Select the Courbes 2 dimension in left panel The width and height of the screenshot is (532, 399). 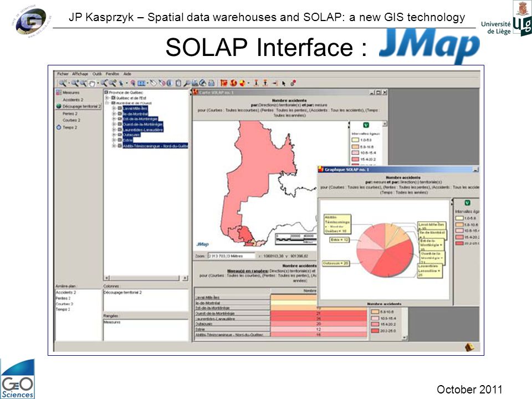click(71, 120)
